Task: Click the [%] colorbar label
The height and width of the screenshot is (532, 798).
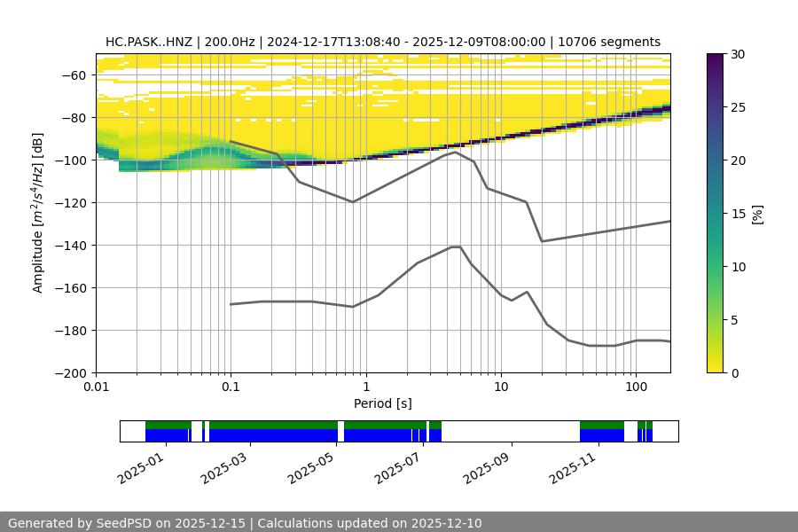Action: (x=757, y=214)
